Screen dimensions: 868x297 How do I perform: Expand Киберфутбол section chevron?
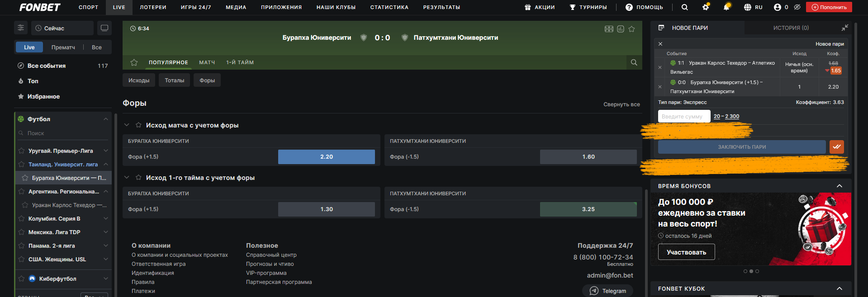tap(105, 278)
